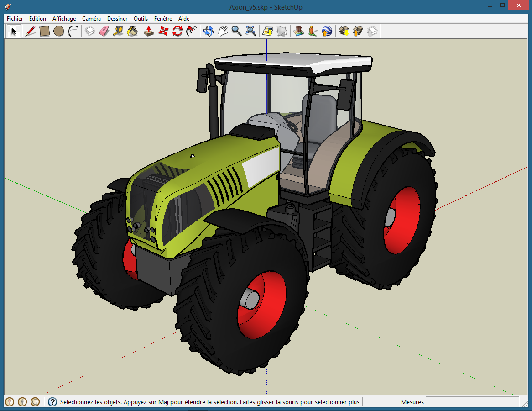Select the arrow Select tool
The width and height of the screenshot is (532, 411).
tap(14, 31)
